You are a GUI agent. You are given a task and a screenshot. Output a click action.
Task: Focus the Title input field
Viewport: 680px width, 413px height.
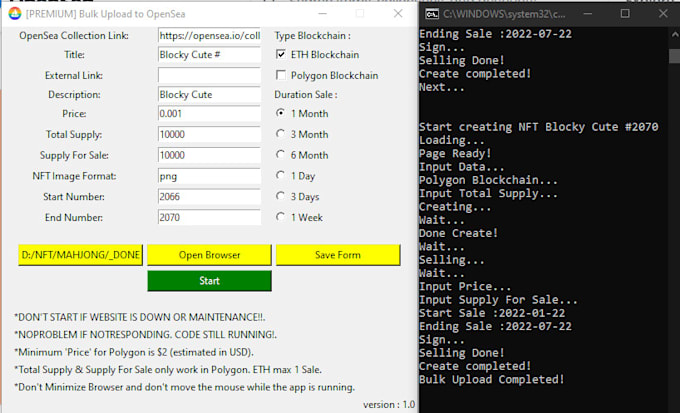209,55
